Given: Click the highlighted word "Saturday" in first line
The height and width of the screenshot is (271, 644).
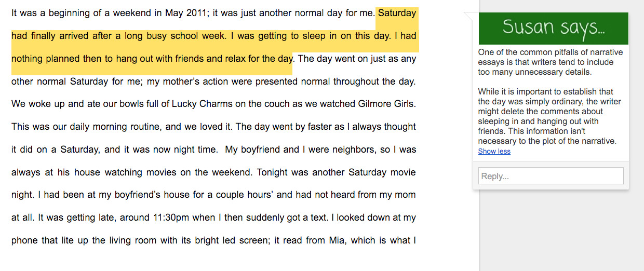Looking at the screenshot, I should [397, 13].
